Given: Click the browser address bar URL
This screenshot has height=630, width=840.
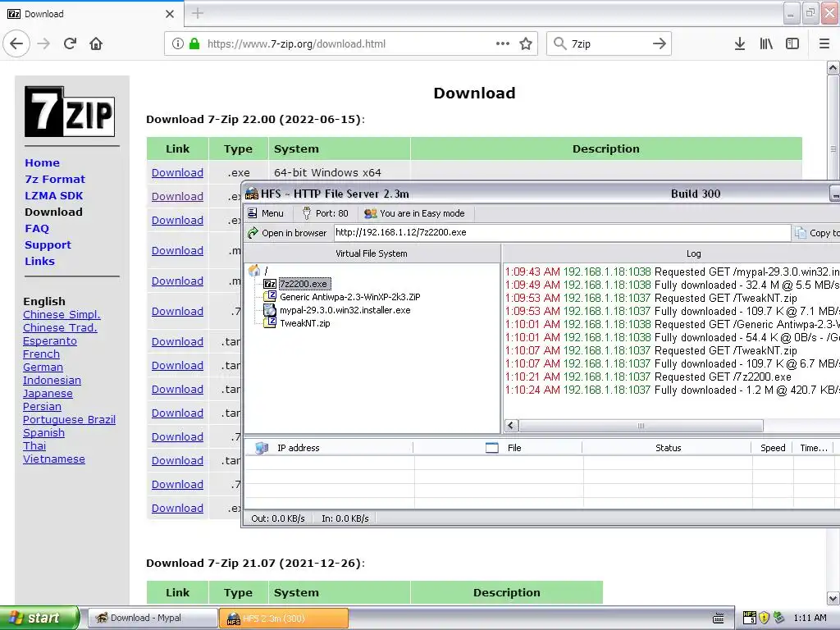Looking at the screenshot, I should pos(296,44).
